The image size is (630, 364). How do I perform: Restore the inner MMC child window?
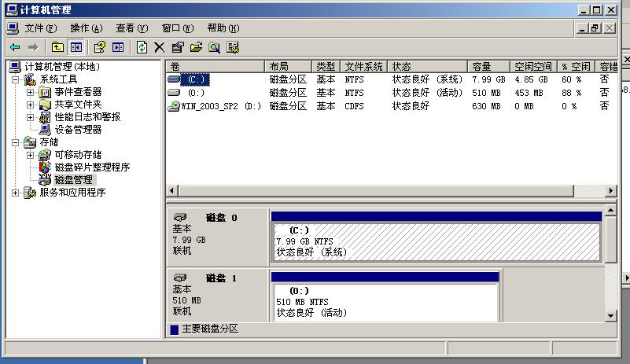point(595,28)
